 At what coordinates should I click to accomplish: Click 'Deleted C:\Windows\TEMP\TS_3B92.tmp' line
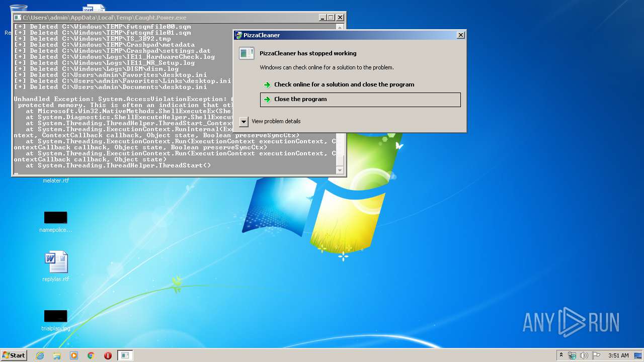click(x=92, y=39)
